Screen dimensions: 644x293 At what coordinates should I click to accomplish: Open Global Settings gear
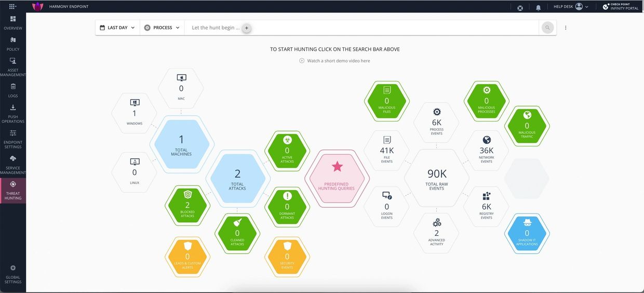[13, 274]
